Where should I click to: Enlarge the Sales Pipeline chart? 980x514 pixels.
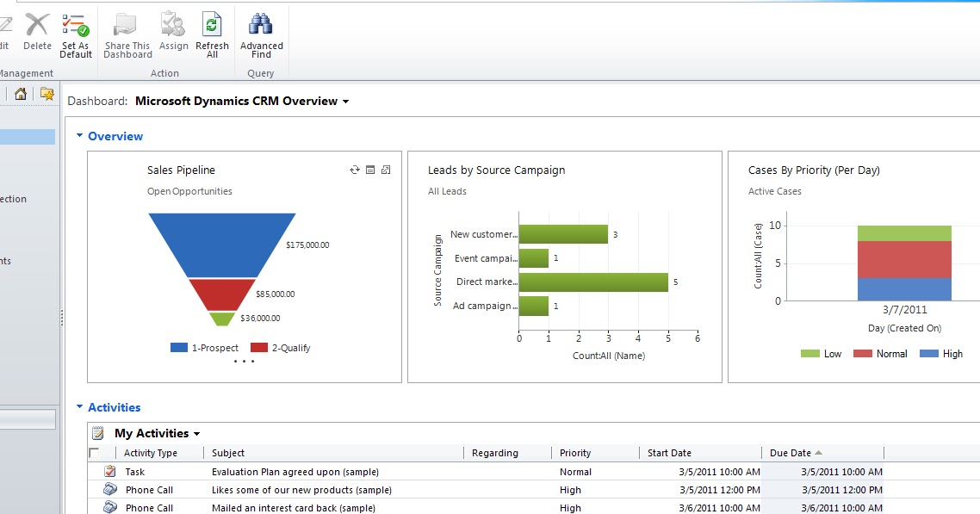click(386, 170)
